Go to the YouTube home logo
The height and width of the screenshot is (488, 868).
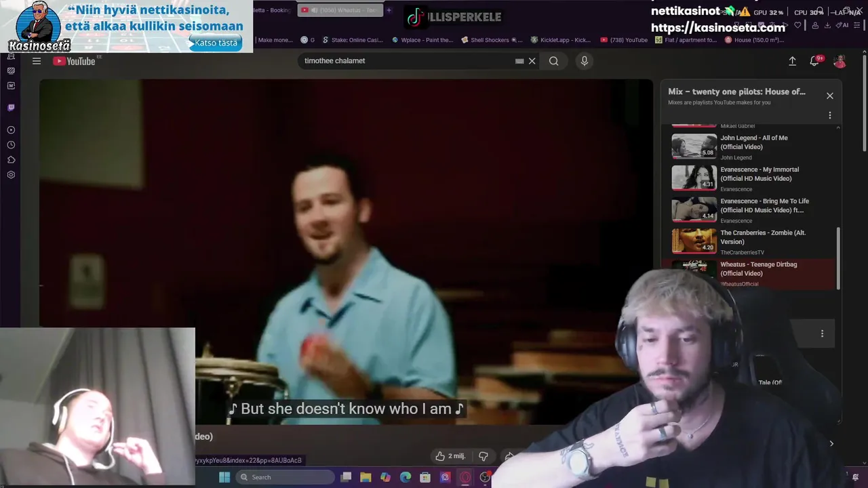click(75, 61)
